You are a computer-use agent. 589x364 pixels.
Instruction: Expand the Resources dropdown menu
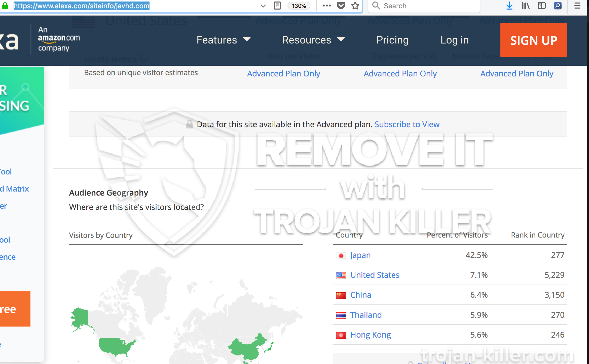pos(313,40)
